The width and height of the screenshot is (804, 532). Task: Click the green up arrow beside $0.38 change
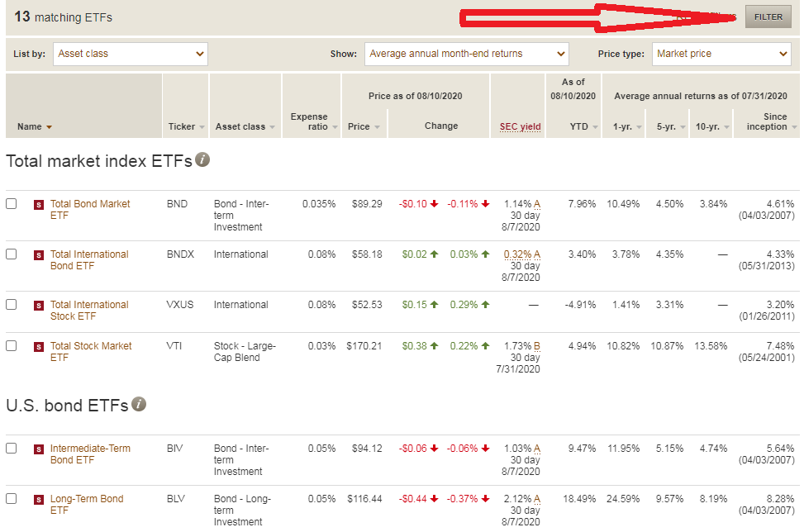click(435, 346)
